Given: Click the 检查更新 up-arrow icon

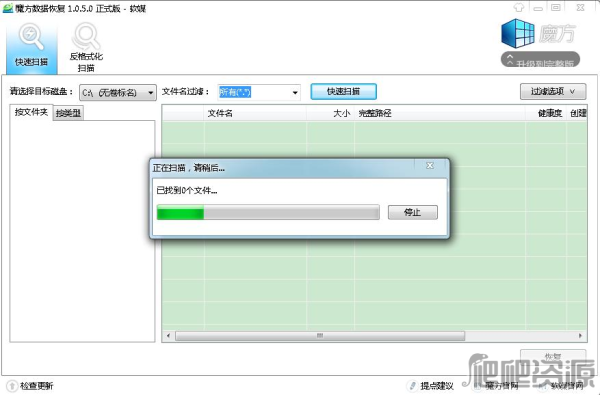Looking at the screenshot, I should click(12, 386).
